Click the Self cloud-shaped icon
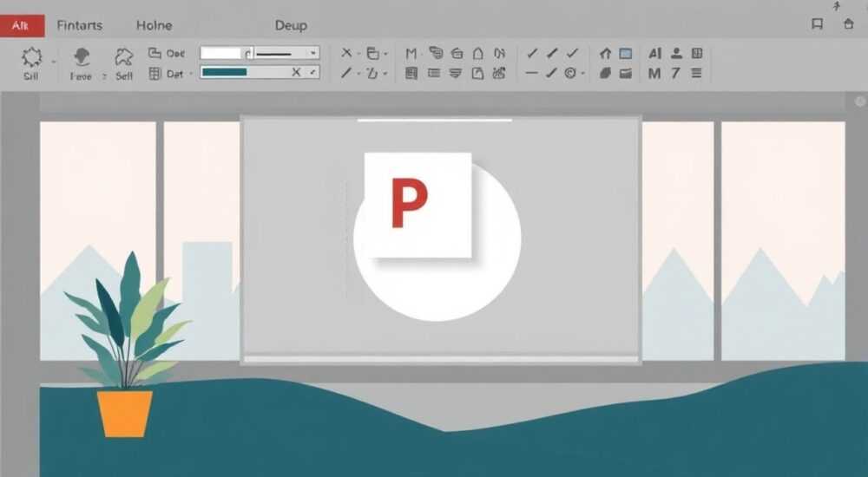The height and width of the screenshot is (477, 868). point(124,57)
